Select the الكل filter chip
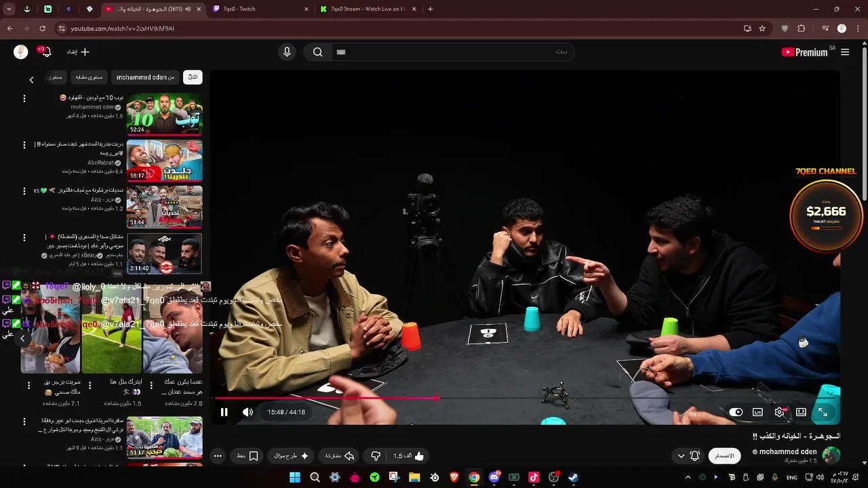The width and height of the screenshot is (868, 488). 193,77
